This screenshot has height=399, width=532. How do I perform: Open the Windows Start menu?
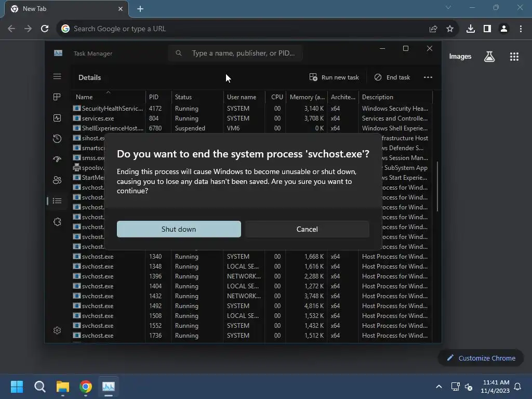17,387
